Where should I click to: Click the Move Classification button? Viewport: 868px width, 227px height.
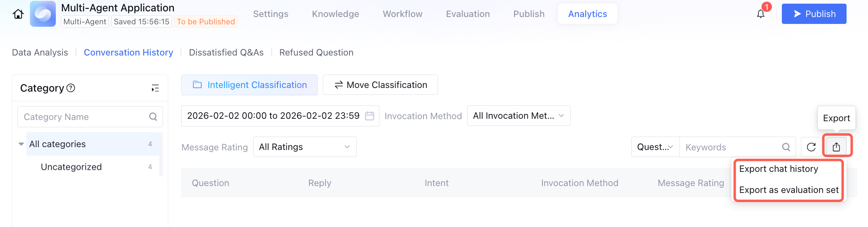(380, 85)
